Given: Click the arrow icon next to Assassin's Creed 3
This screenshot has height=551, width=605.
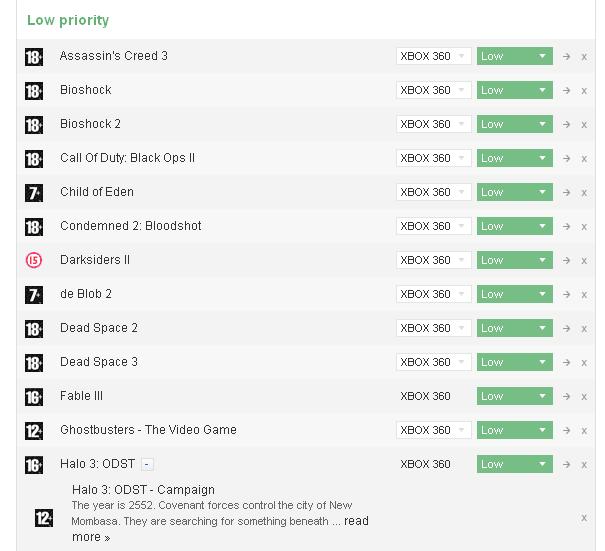Looking at the screenshot, I should 566,57.
